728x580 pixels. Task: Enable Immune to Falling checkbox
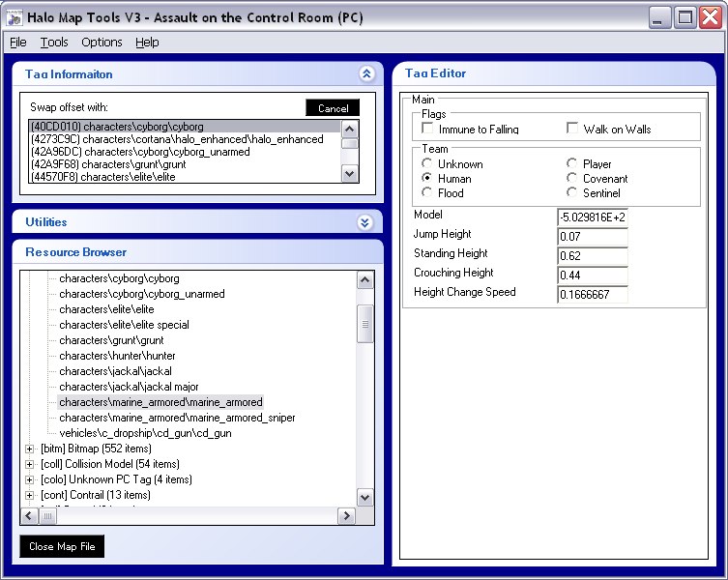click(x=427, y=128)
